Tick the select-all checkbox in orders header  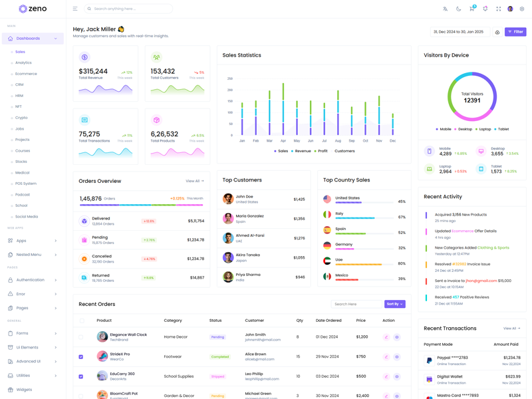[x=82, y=321]
